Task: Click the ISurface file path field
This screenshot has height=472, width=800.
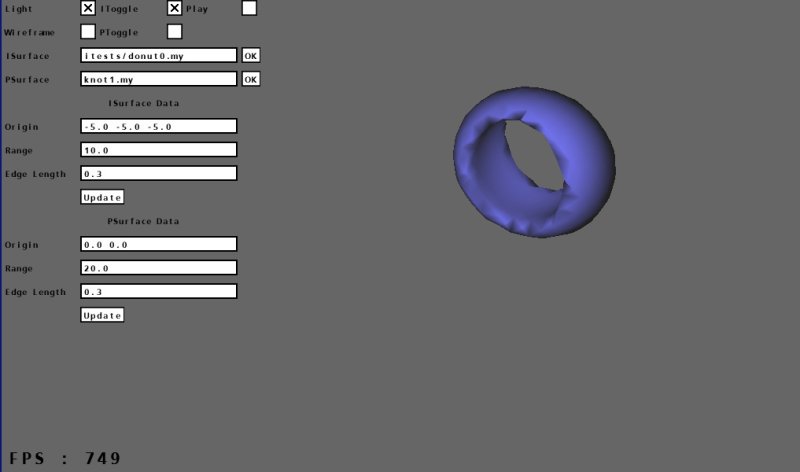Action: point(159,55)
